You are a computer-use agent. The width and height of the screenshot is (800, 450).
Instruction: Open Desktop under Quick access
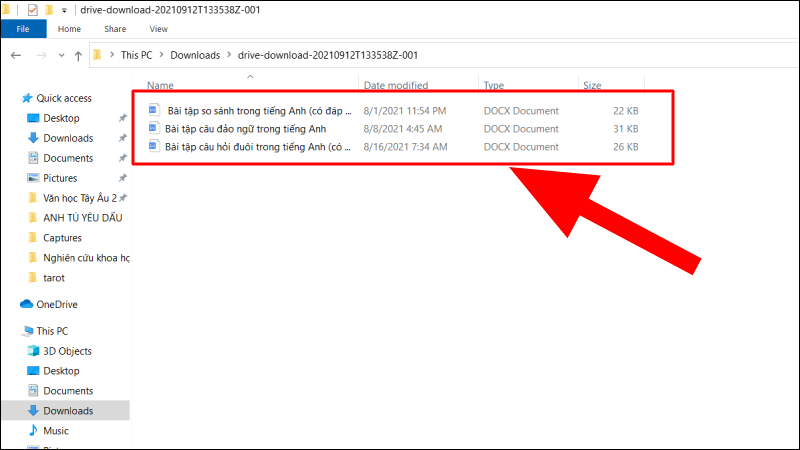tap(61, 118)
